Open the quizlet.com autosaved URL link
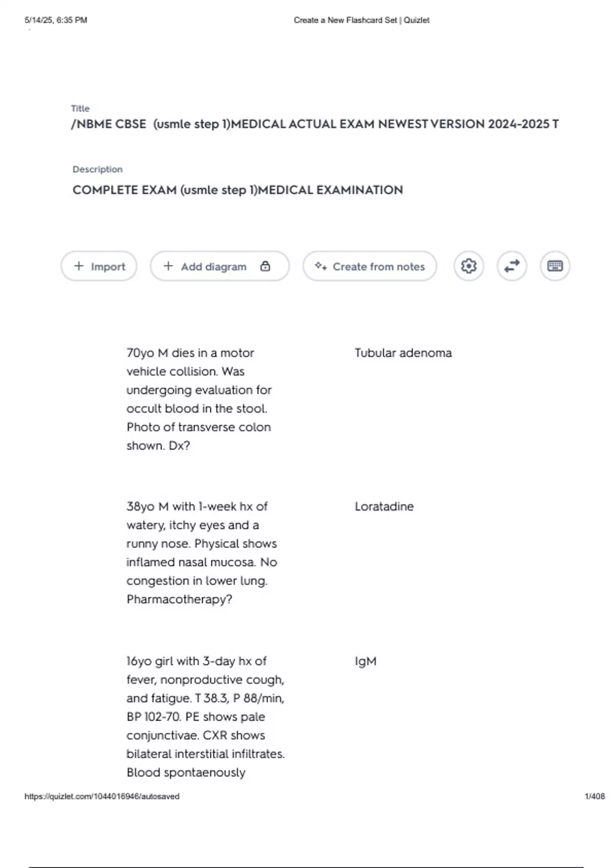This screenshot has width=613, height=868. (102, 796)
